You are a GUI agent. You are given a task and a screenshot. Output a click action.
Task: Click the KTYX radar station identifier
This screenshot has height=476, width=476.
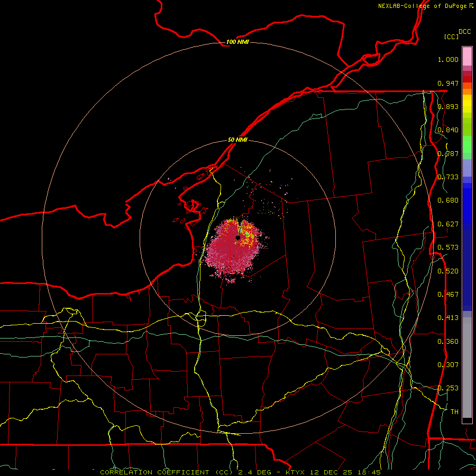coord(295,472)
